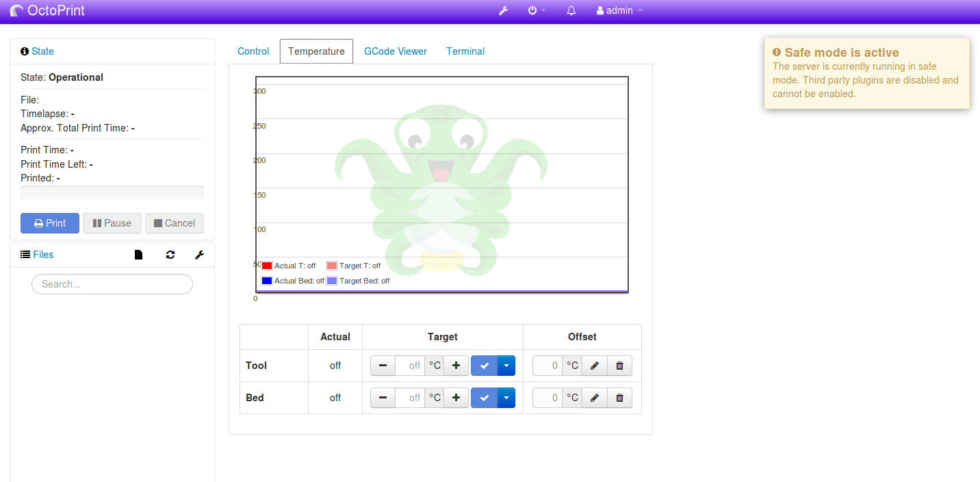Increase Tool target temperature
The height and width of the screenshot is (482, 980).
(456, 366)
